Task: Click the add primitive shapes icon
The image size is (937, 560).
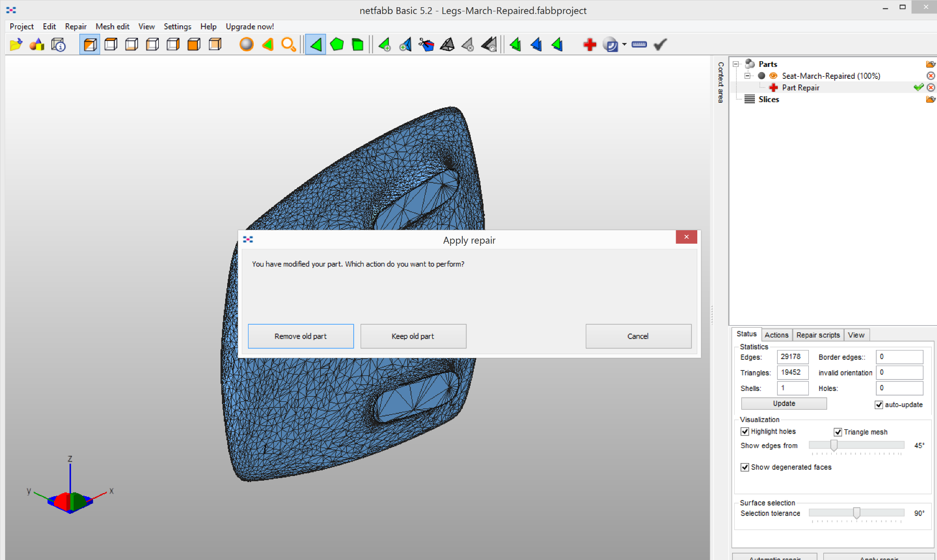Action: click(x=37, y=45)
